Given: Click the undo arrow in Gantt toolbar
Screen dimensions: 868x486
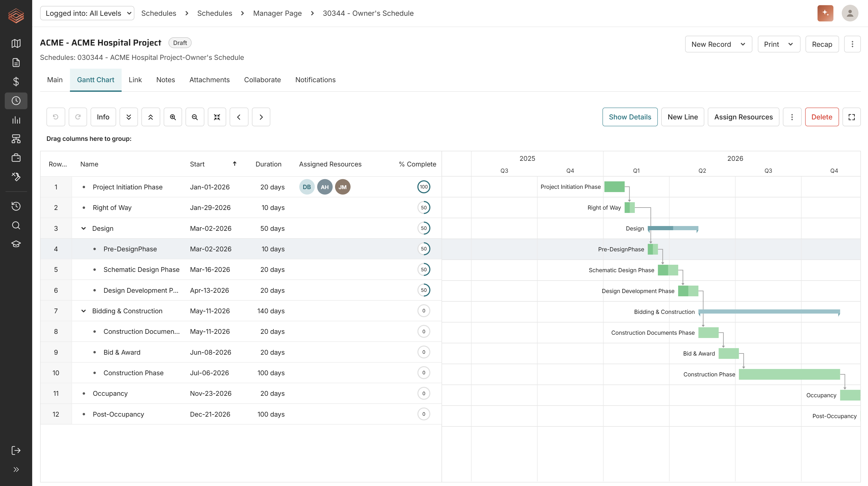Looking at the screenshot, I should pyautogui.click(x=56, y=117).
